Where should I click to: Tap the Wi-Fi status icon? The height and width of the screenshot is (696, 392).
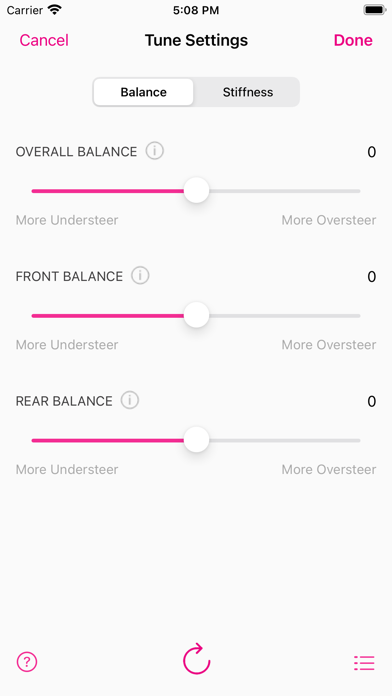point(55,10)
